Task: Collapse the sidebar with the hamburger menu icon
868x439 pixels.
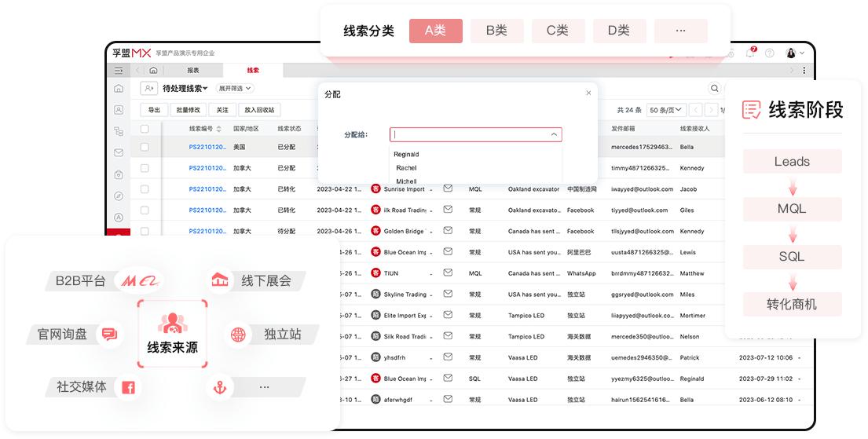Action: [119, 71]
